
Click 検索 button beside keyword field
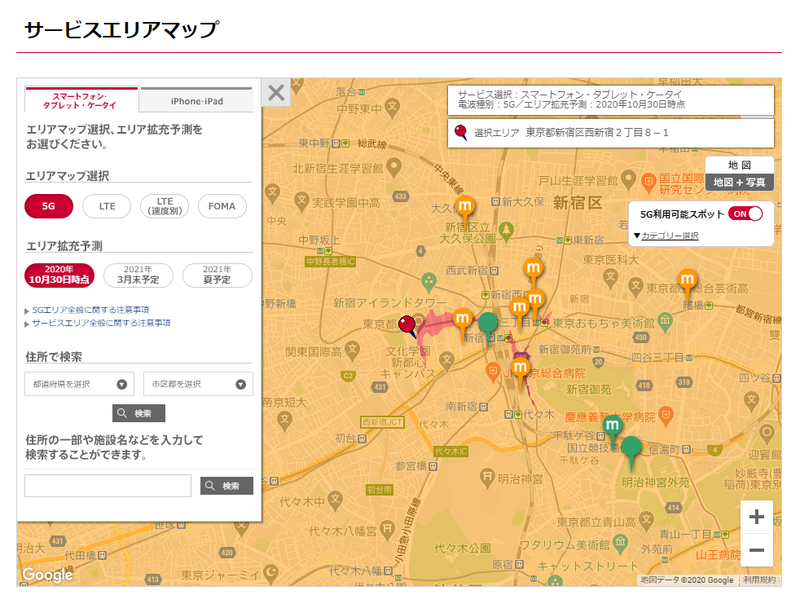click(227, 486)
